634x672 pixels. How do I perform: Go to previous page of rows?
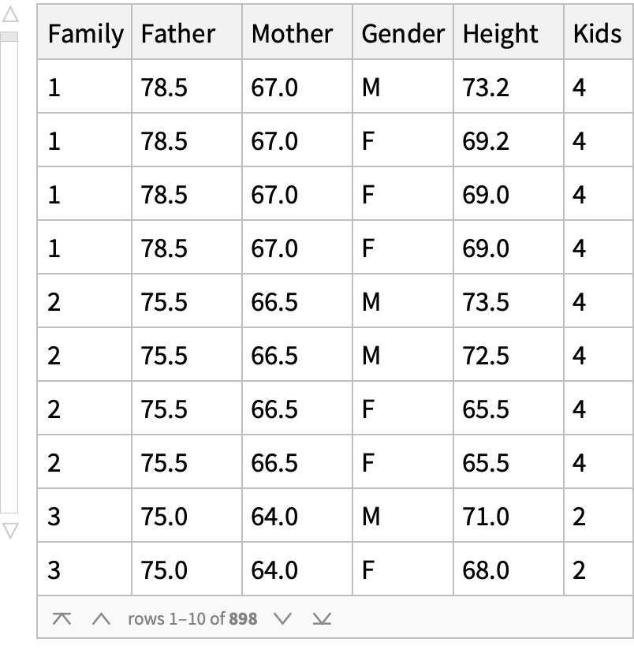[x=99, y=619]
